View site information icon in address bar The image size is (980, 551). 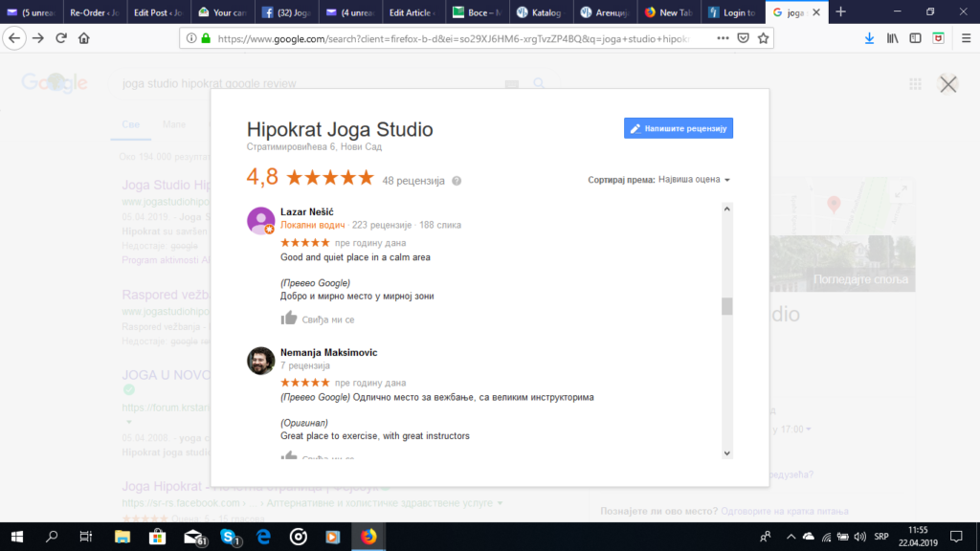click(x=191, y=38)
